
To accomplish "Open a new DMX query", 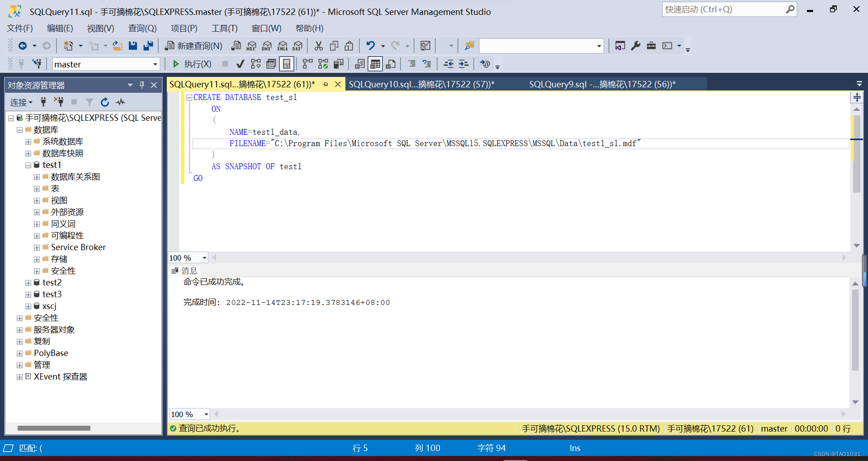I will click(x=267, y=46).
